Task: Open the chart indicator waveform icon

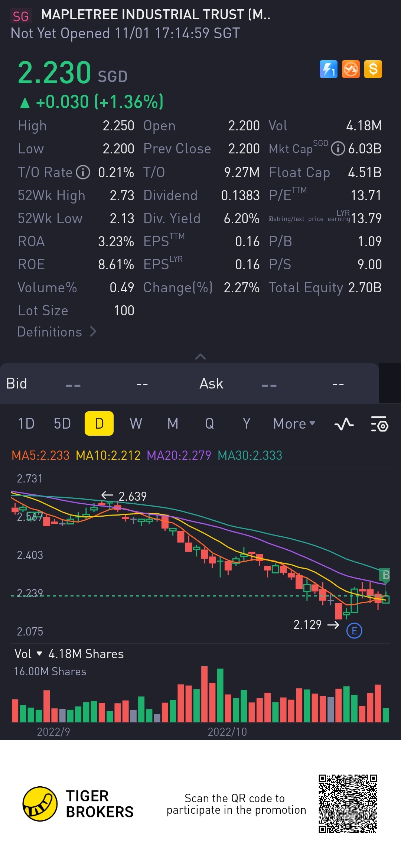Action: [x=344, y=424]
